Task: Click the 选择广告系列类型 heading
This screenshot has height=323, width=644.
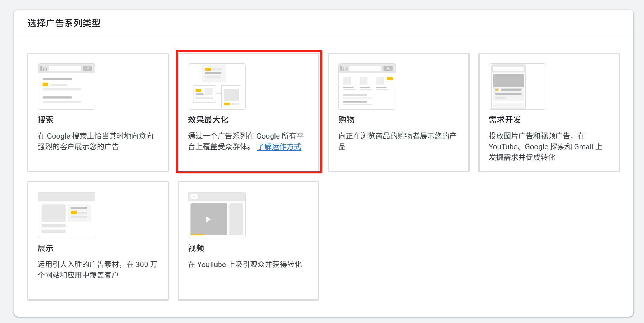Action: point(63,23)
